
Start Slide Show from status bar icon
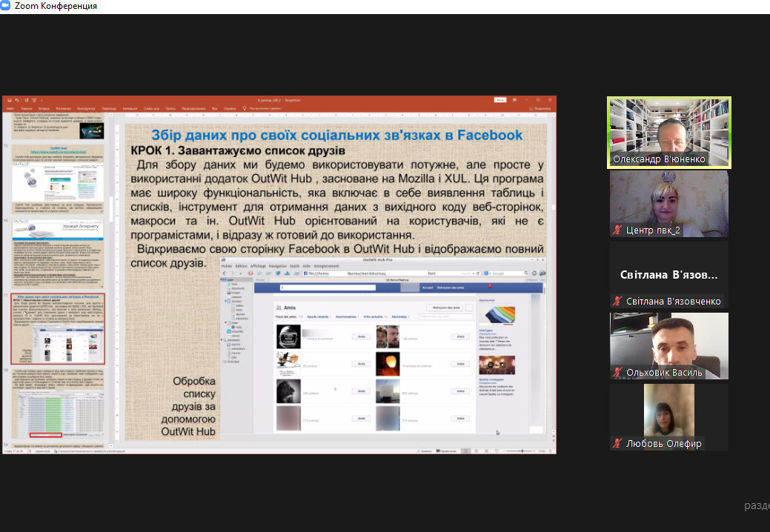[497, 451]
